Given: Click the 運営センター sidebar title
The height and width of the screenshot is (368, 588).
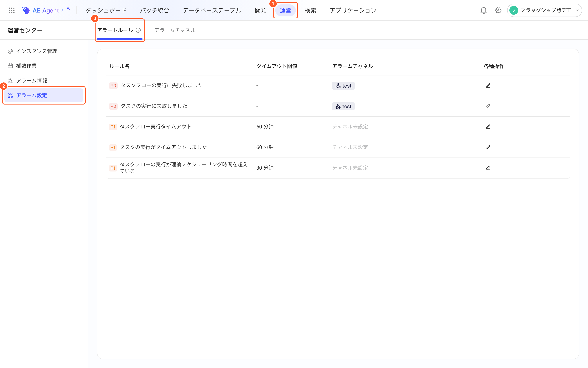Looking at the screenshot, I should [25, 30].
